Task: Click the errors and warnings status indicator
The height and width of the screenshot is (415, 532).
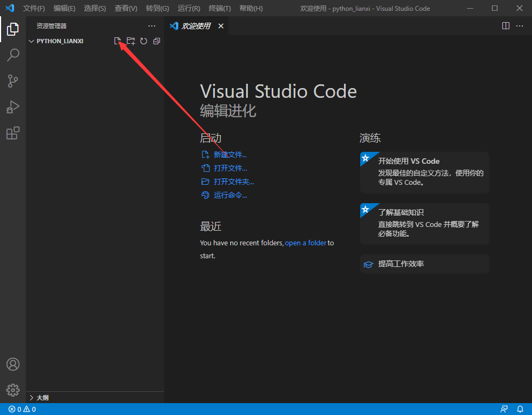Action: 22,409
